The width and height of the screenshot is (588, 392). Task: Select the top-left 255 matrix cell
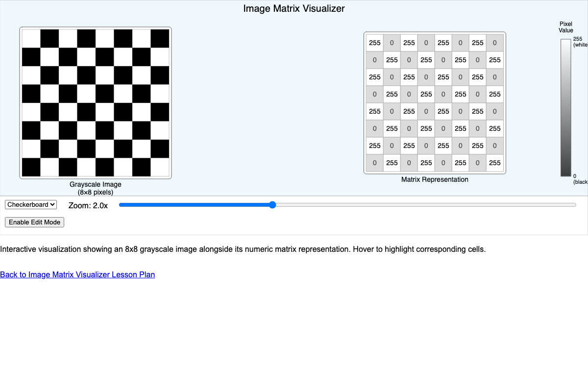click(x=374, y=43)
